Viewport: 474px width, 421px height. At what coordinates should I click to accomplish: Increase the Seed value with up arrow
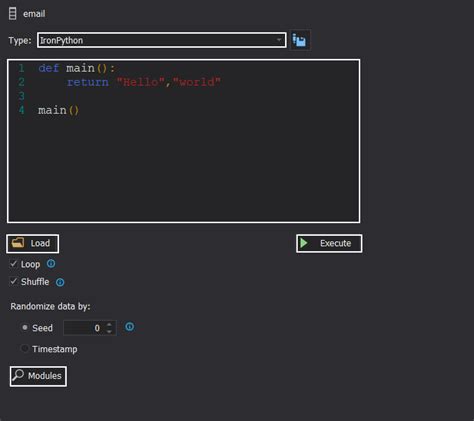pos(110,324)
